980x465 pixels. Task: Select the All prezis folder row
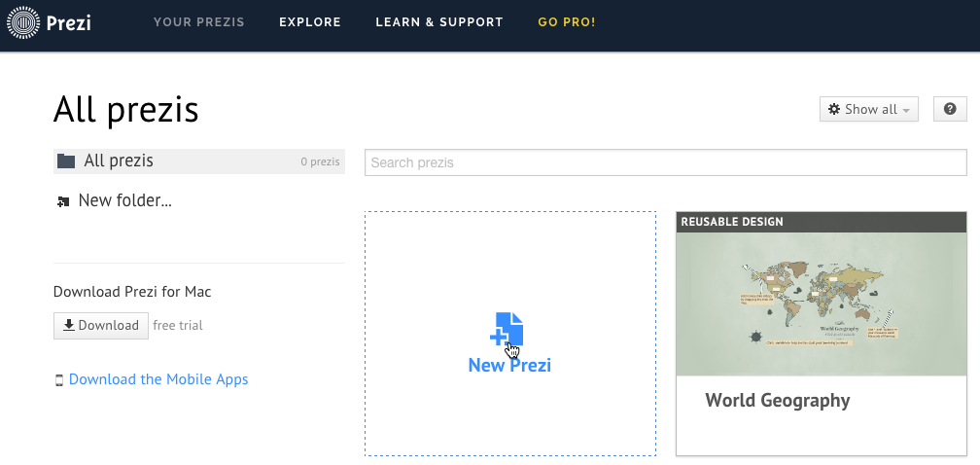tap(199, 161)
